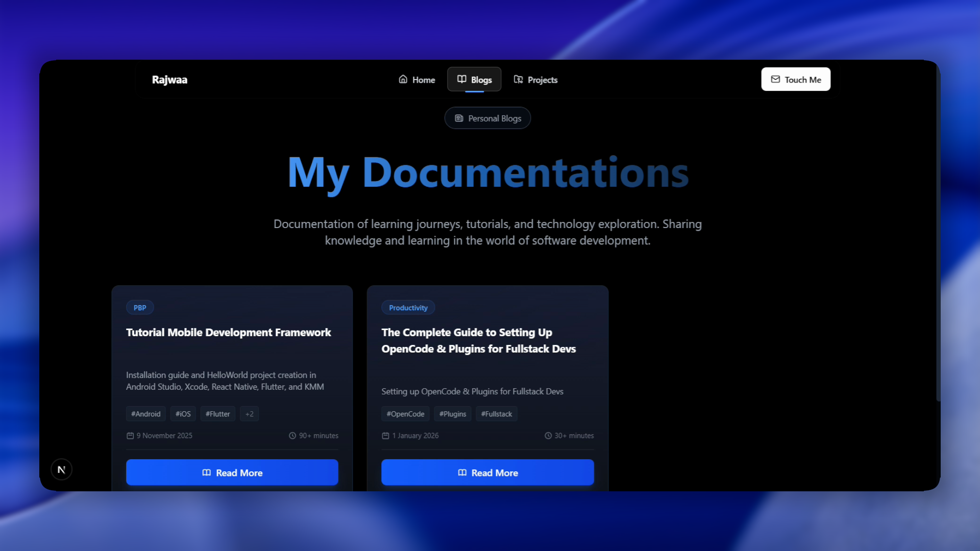Read More on OpenCode setup guide
Viewport: 980px width, 551px height.
point(487,472)
